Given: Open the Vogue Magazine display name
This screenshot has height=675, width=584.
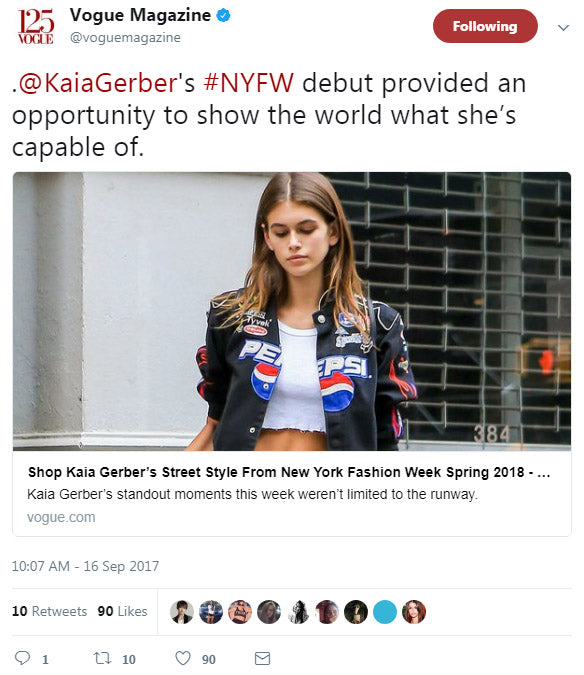Looking at the screenshot, I should (x=140, y=15).
